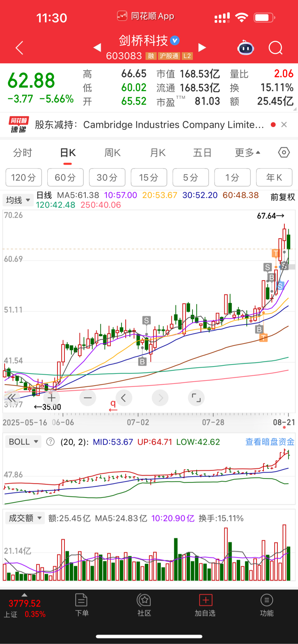
Task: Tap the BOLL UP:64.71 value
Action: click(154, 442)
